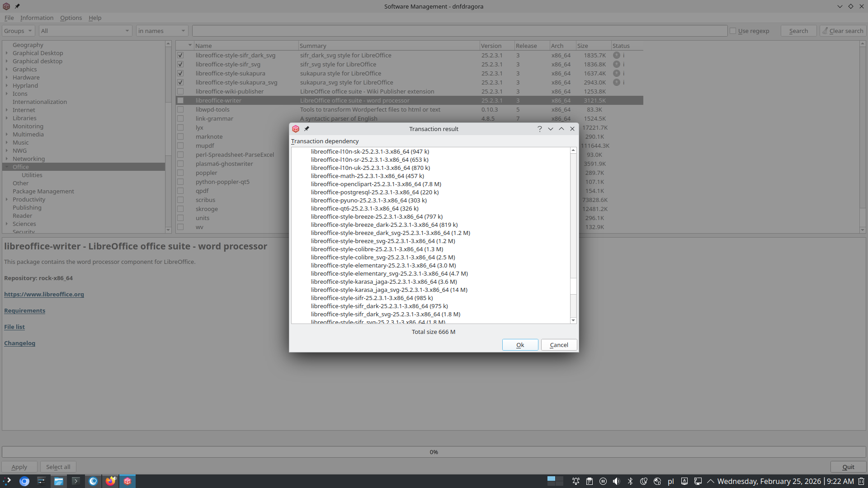The width and height of the screenshot is (868, 488).
Task: Click the dnfdragora icon in the dialog titlebar
Action: click(x=296, y=129)
